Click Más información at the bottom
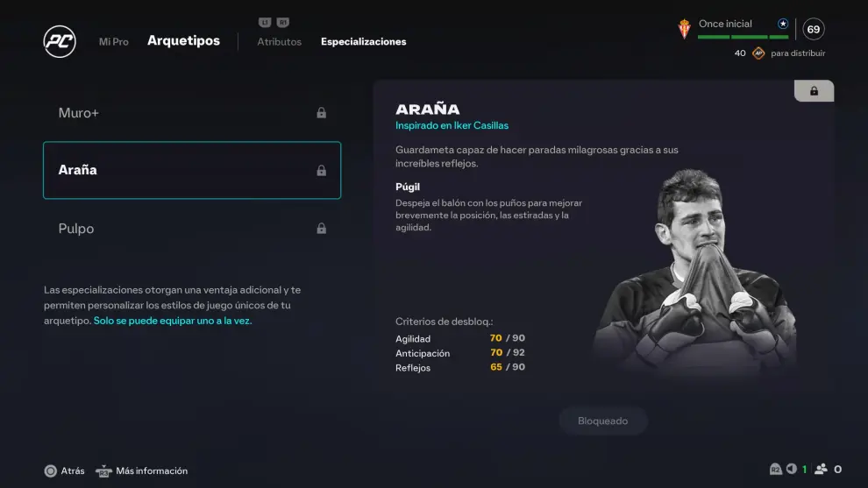Viewport: 868px width, 488px height. coord(152,470)
